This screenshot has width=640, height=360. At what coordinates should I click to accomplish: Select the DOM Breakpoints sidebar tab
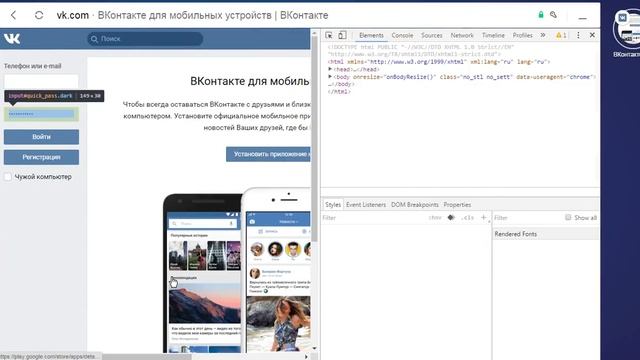(x=414, y=205)
